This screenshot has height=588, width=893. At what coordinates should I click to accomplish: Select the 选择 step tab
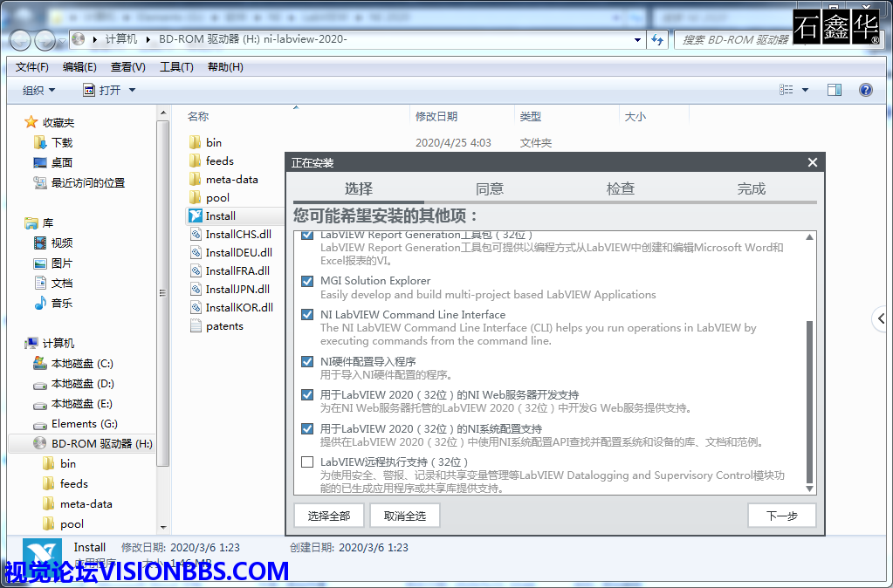pos(358,189)
